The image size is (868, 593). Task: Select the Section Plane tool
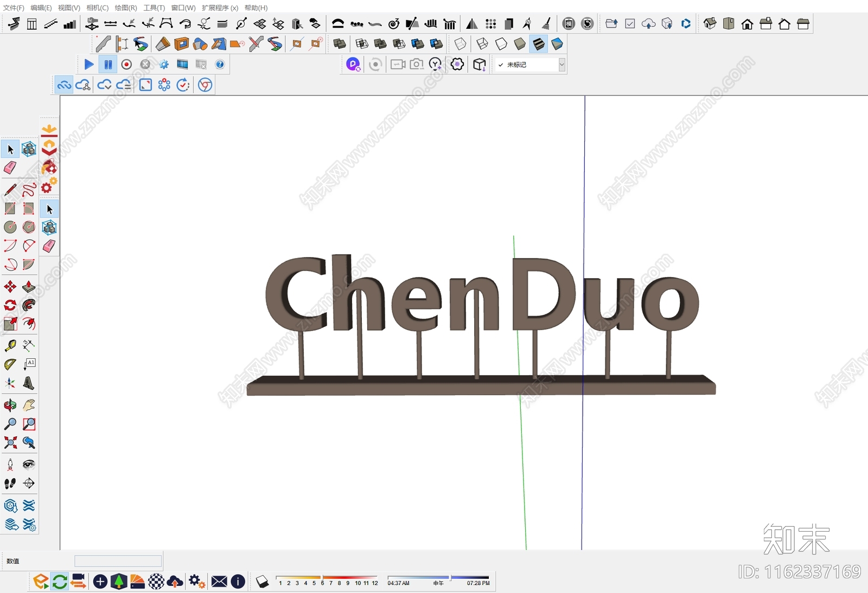(x=29, y=483)
